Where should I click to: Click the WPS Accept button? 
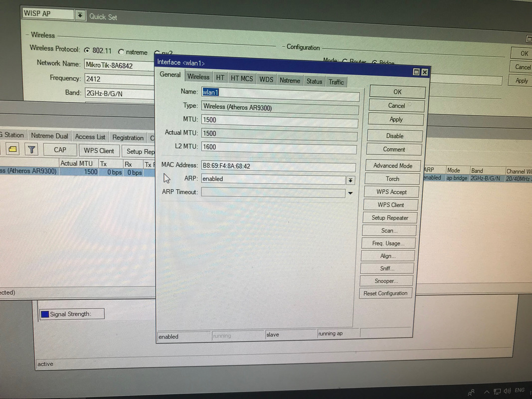[x=391, y=192]
